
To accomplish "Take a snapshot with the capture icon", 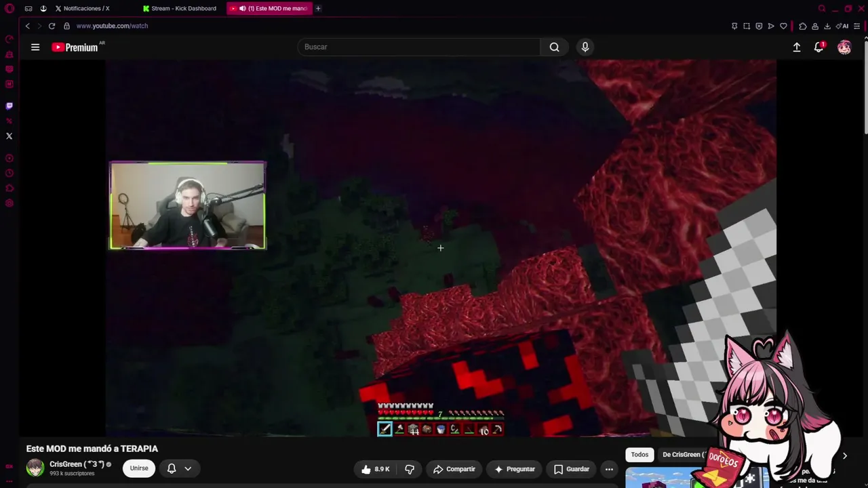I will (x=747, y=26).
